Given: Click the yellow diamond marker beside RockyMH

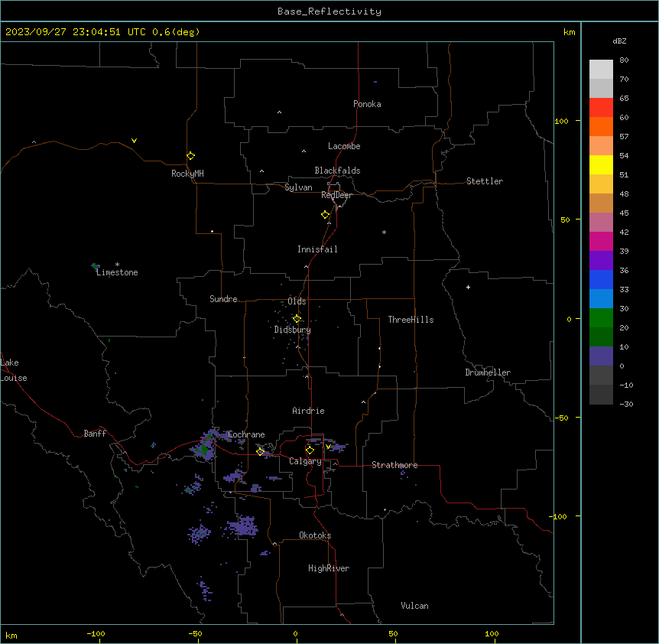Looking at the screenshot, I should pos(191,156).
